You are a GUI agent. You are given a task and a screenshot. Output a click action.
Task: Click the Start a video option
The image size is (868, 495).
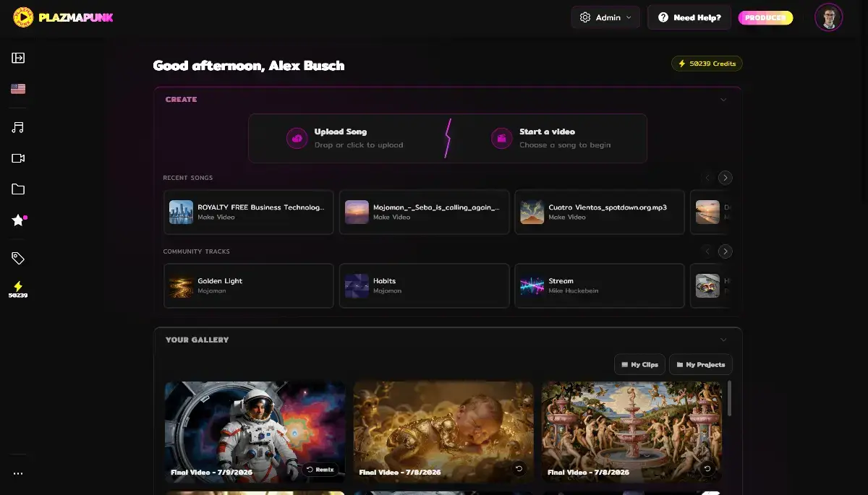(x=551, y=138)
